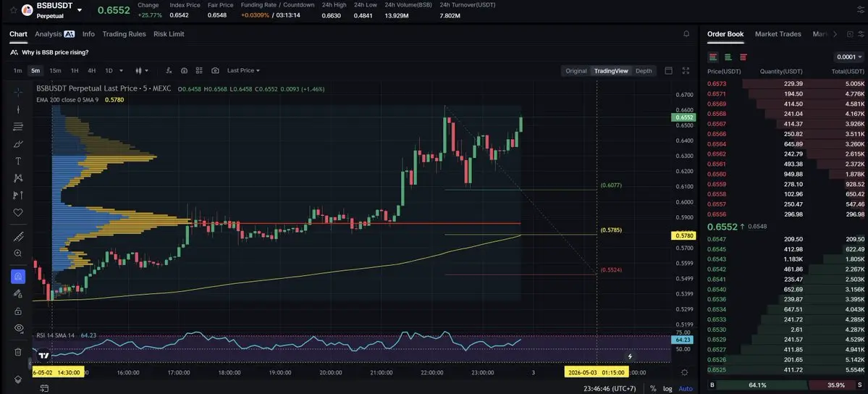This screenshot has width=868, height=394.
Task: Take a chart snapshot with camera icon
Action: coord(215,70)
